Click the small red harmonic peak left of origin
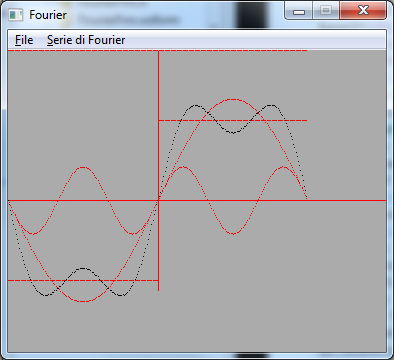This screenshot has height=361, width=394. pyautogui.click(x=83, y=167)
